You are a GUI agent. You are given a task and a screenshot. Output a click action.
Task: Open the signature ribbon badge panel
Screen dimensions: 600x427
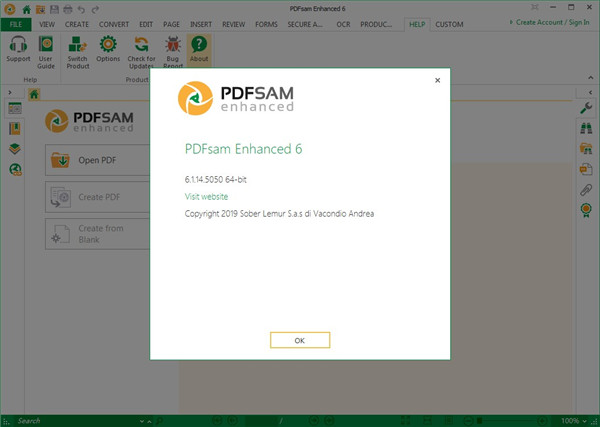click(586, 210)
